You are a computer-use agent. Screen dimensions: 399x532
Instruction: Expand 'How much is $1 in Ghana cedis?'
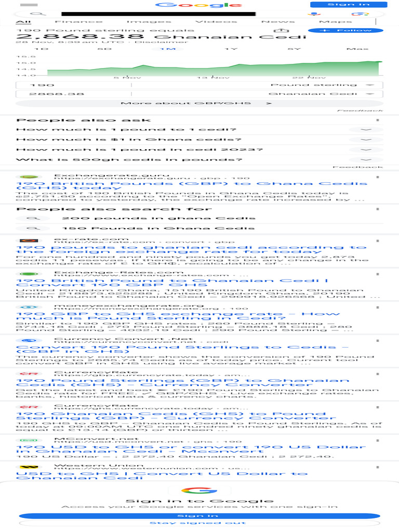199,140
